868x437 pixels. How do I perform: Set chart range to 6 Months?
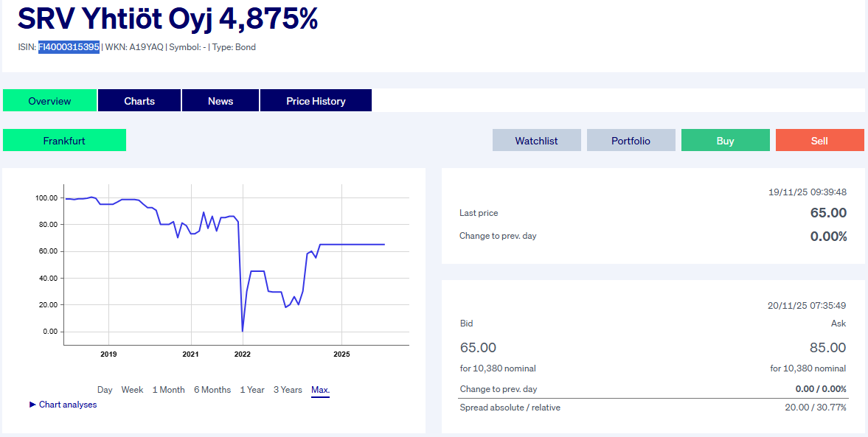[212, 390]
